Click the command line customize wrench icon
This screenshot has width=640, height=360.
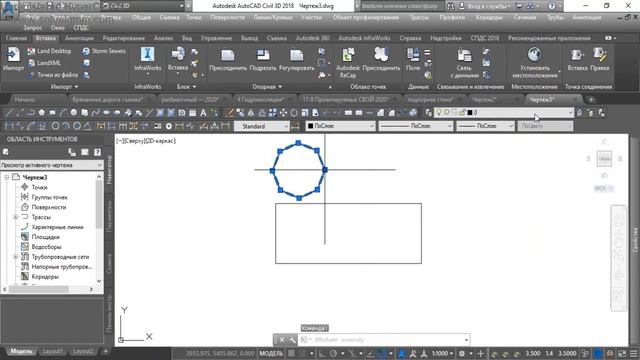292,340
